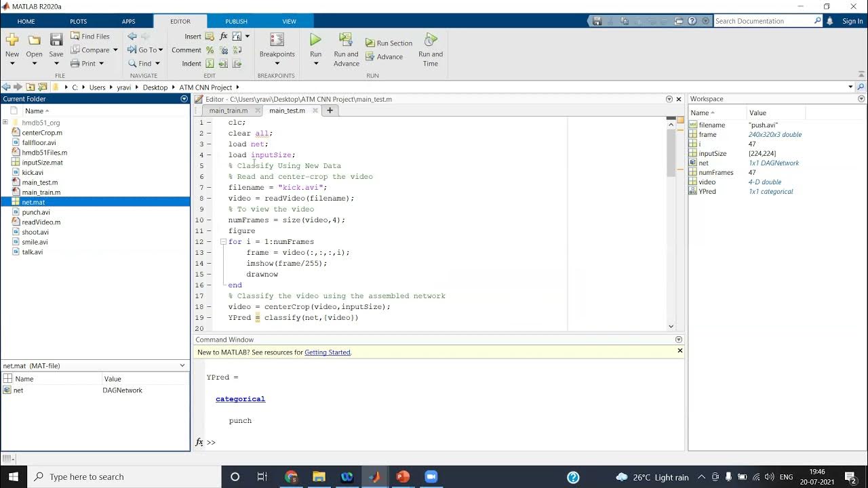
Task: Close the Getting Started banner
Action: [679, 350]
